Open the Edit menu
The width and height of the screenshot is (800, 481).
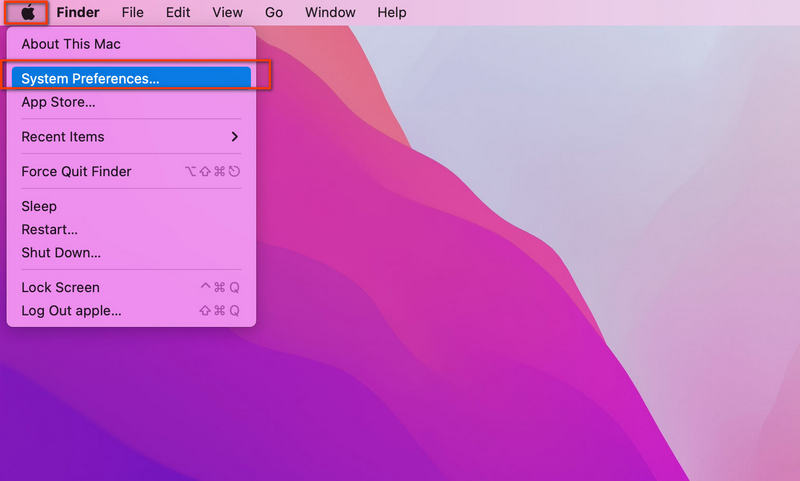click(178, 13)
